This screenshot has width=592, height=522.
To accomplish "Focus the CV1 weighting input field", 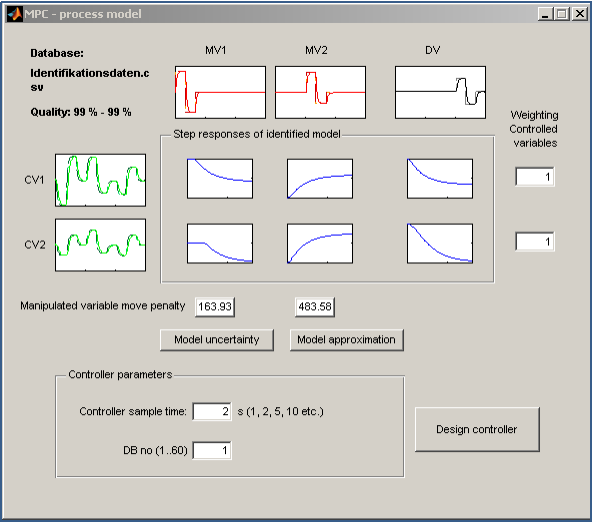I will [535, 177].
